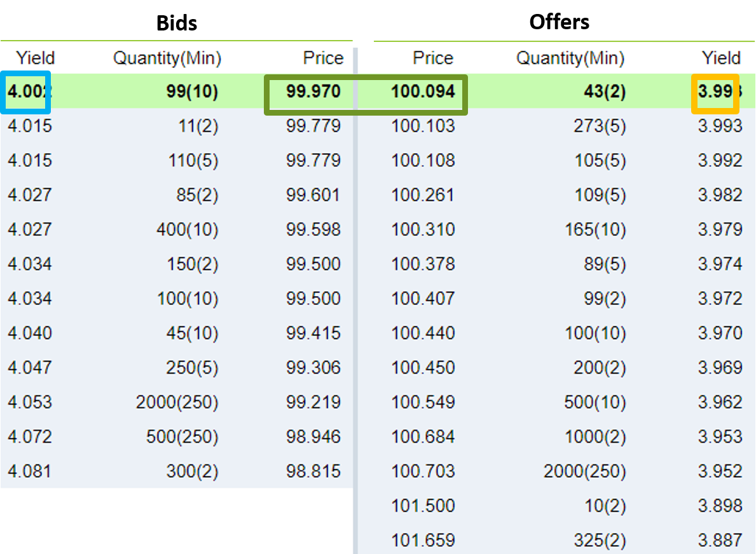
Task: Click the Bids Quantity(Min) column header
Action: (x=167, y=58)
